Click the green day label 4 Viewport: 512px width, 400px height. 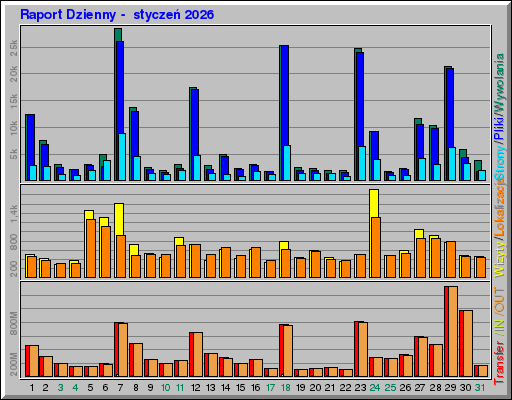pos(75,388)
